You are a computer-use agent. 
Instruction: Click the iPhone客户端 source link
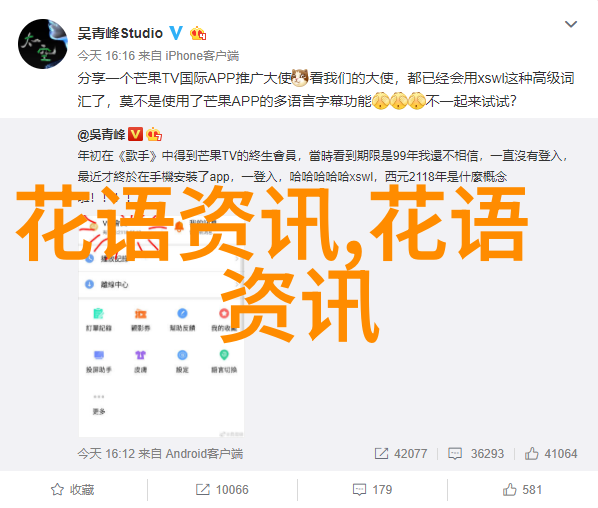(x=202, y=56)
